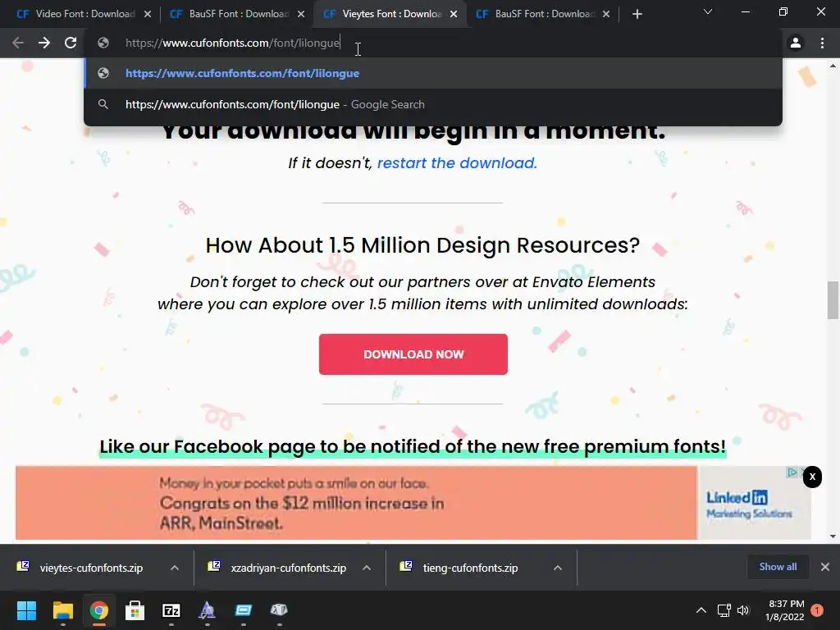Close the banner ad with X button
This screenshot has width=840, height=630.
click(812, 477)
